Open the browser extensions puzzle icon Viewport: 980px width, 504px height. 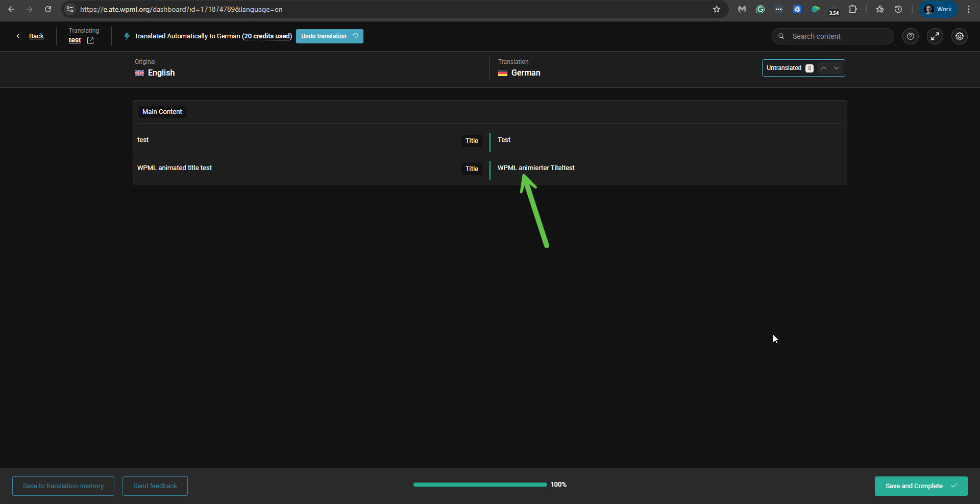click(x=852, y=9)
